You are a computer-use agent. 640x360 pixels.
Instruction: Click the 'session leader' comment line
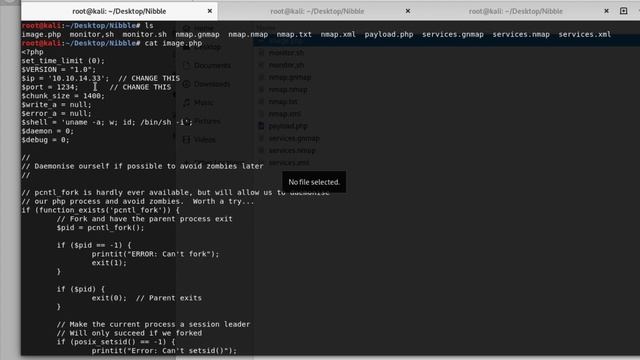coord(153,324)
